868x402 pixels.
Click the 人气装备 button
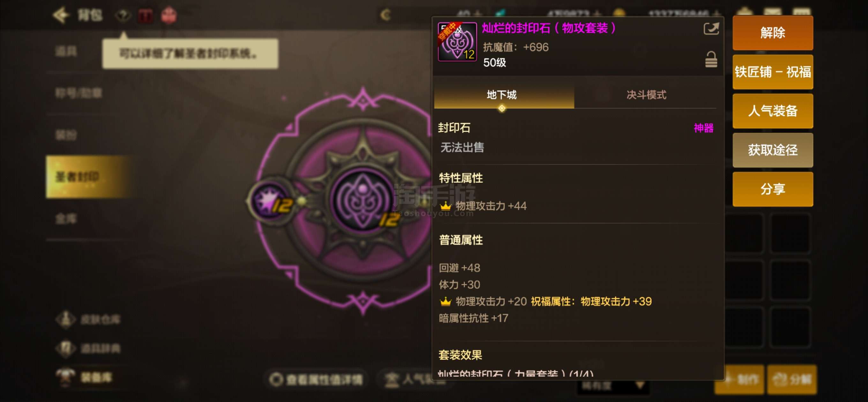[772, 111]
